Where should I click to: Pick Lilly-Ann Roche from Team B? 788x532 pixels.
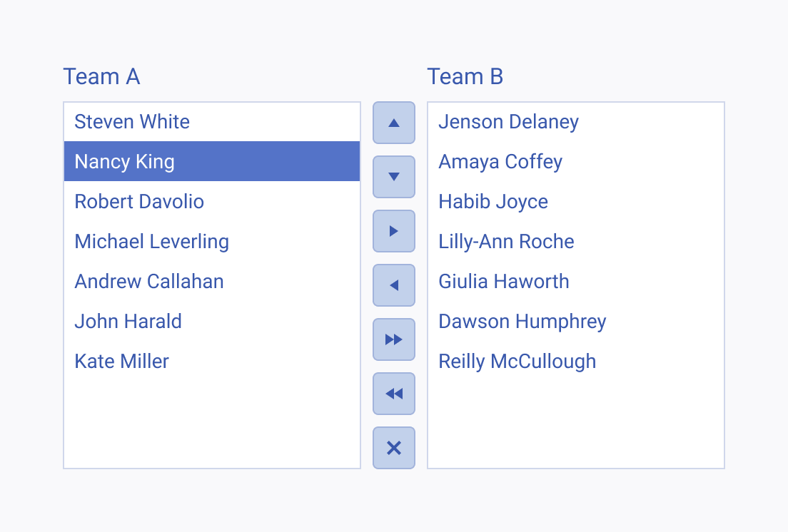click(x=576, y=242)
